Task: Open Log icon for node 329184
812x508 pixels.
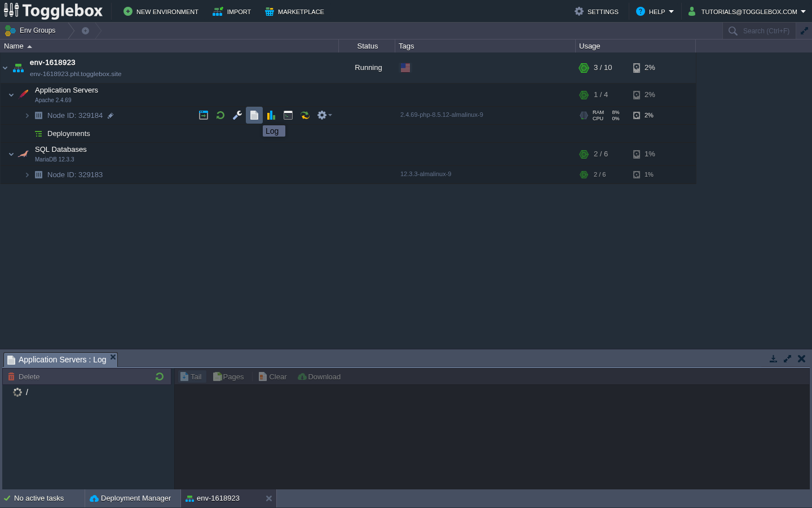Action: click(254, 115)
